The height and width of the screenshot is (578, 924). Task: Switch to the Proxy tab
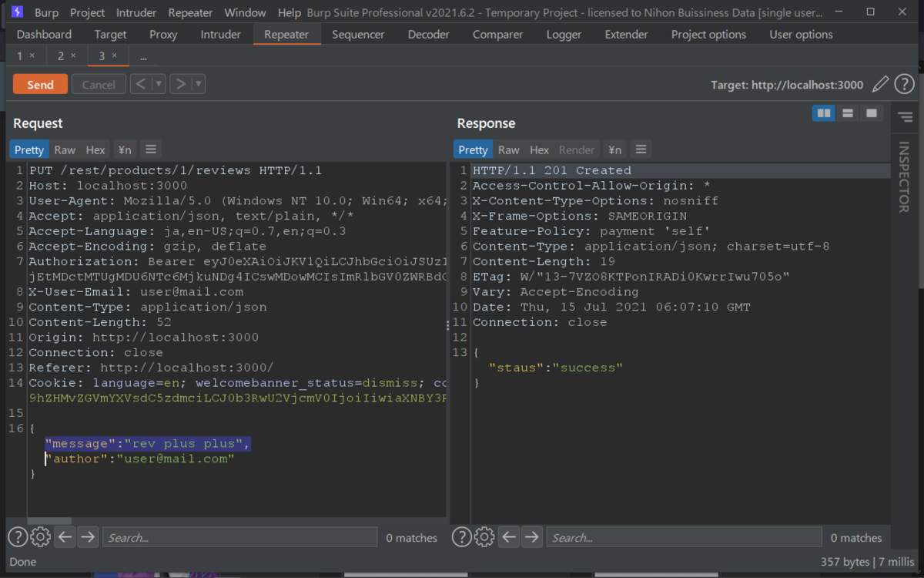tap(163, 34)
